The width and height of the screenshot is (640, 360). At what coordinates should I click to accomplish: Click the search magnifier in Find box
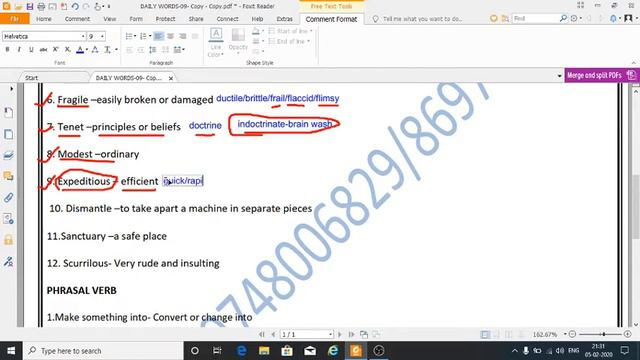pos(563,18)
